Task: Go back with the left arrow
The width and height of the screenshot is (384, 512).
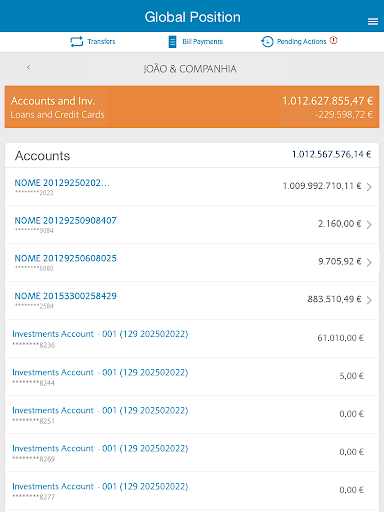Action: click(x=29, y=67)
